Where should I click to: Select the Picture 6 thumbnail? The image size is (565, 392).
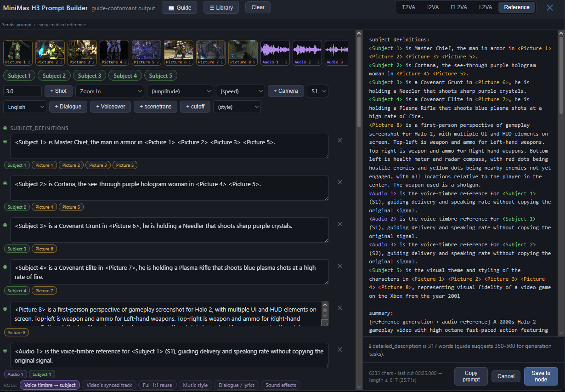pos(179,52)
